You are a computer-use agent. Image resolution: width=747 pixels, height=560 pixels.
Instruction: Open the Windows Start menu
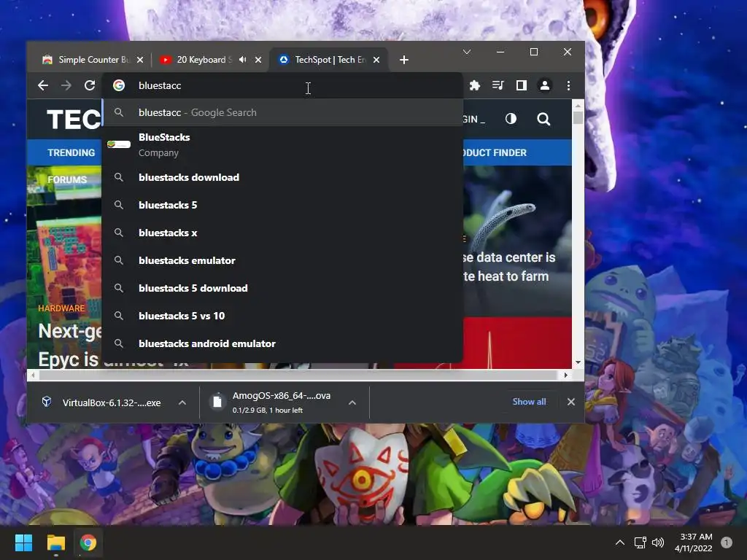coord(23,542)
